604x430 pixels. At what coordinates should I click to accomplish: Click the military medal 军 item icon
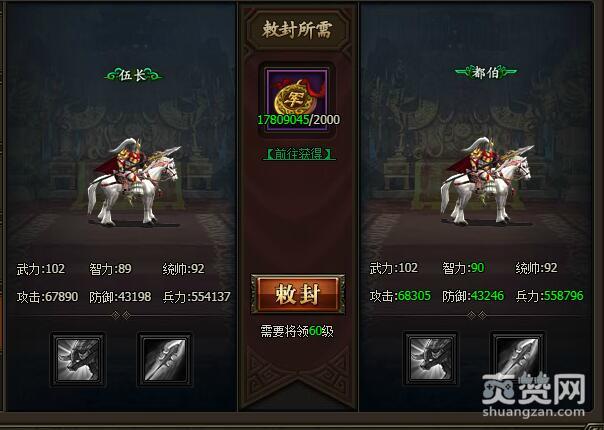click(297, 93)
